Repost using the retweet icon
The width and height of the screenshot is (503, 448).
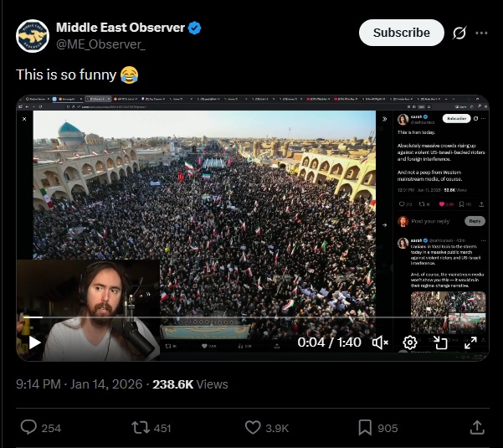(x=141, y=427)
